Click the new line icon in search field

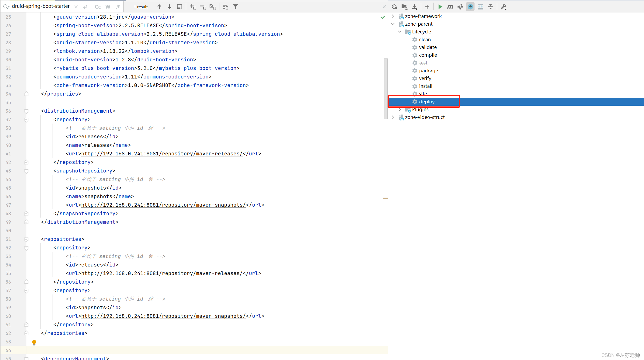[85, 7]
